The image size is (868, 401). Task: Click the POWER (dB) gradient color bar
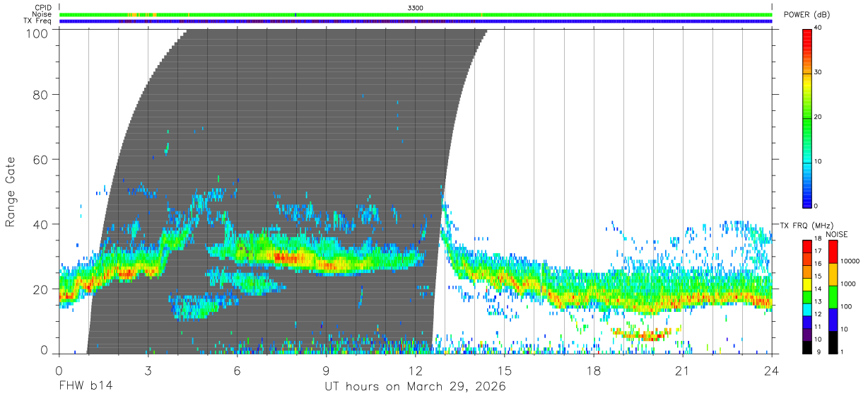pyautogui.click(x=808, y=117)
